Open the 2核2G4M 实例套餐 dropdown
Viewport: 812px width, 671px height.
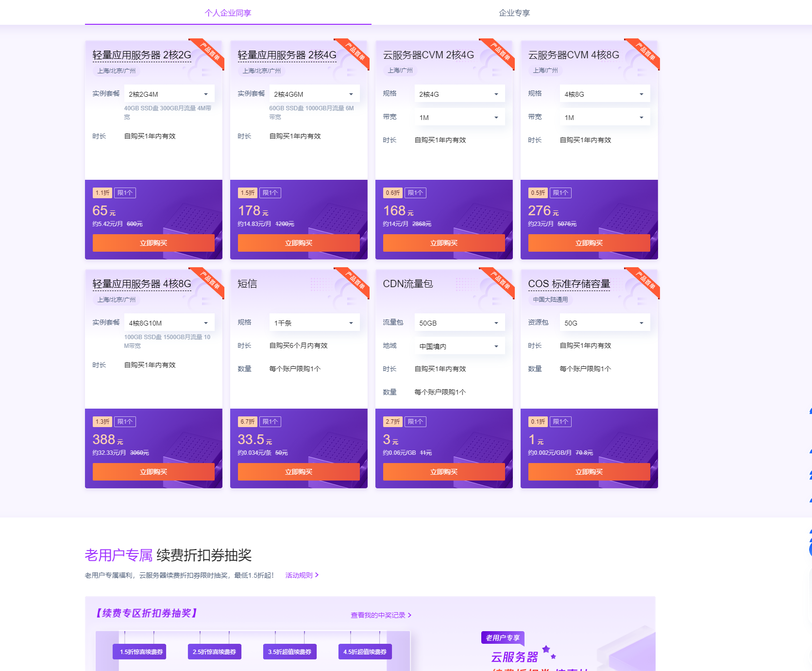coord(169,94)
